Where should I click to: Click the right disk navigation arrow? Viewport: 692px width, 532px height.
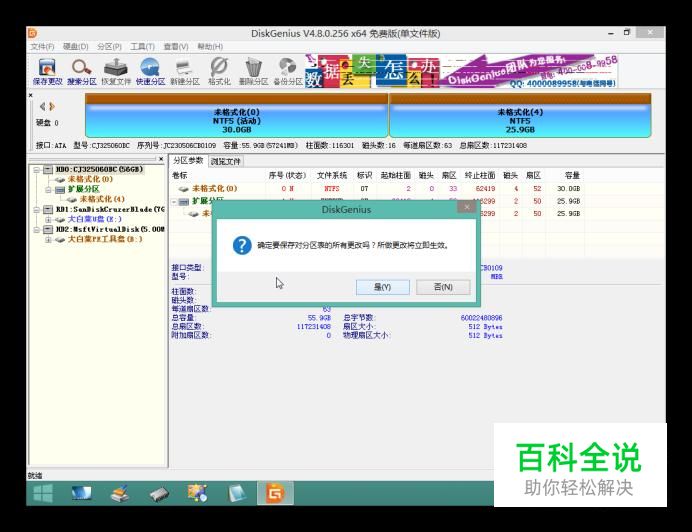pyautogui.click(x=52, y=106)
